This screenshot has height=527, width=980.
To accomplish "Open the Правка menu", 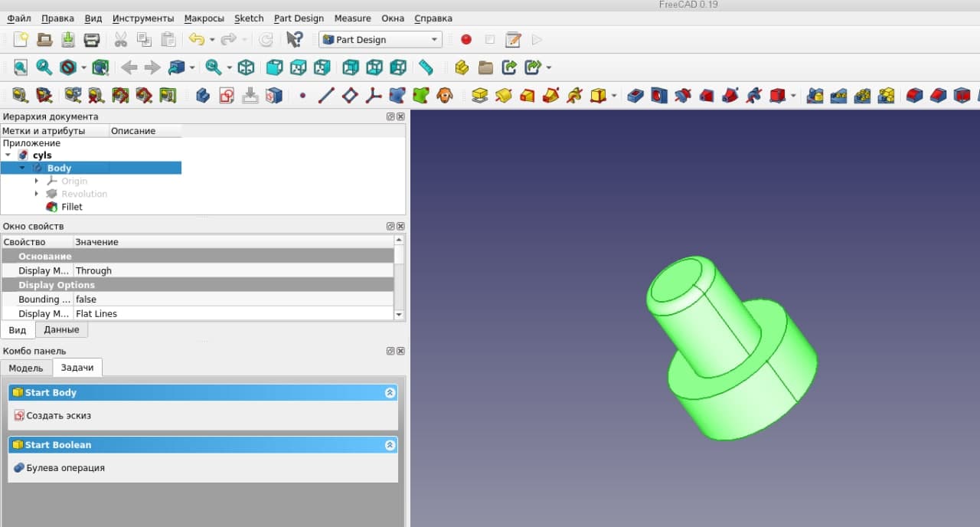I will coord(58,18).
